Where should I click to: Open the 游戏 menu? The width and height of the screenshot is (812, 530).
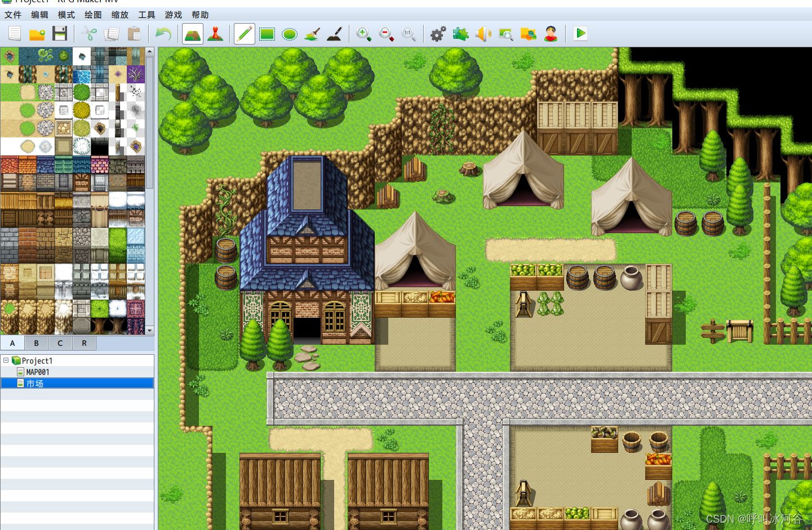[x=174, y=15]
